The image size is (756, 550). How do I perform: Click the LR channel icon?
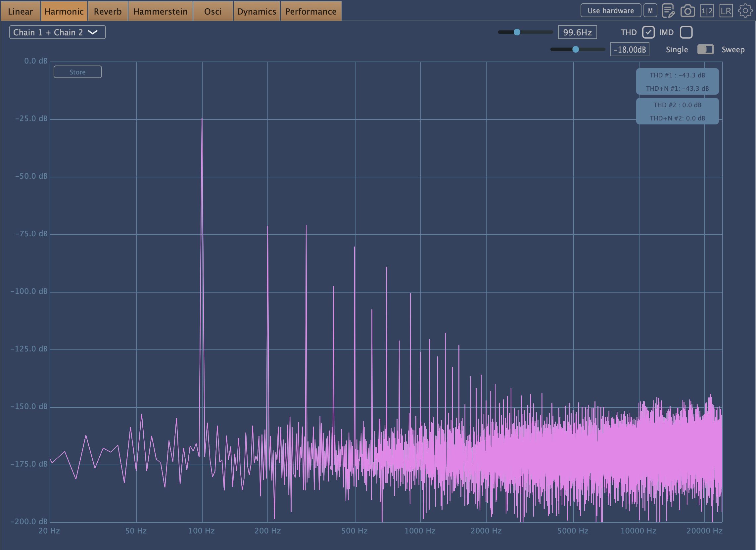point(726,11)
